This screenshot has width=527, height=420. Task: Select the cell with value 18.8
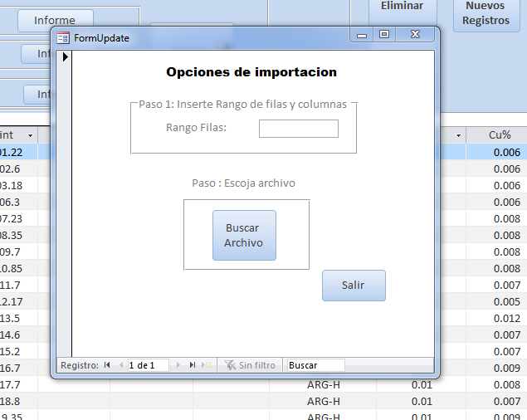click(18, 401)
